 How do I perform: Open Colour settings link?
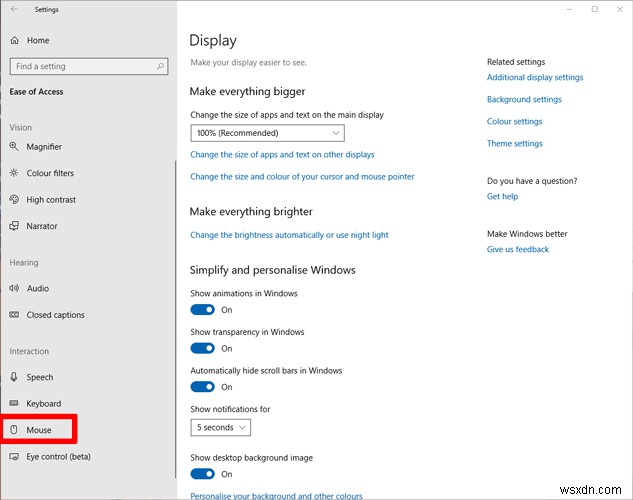tap(514, 121)
